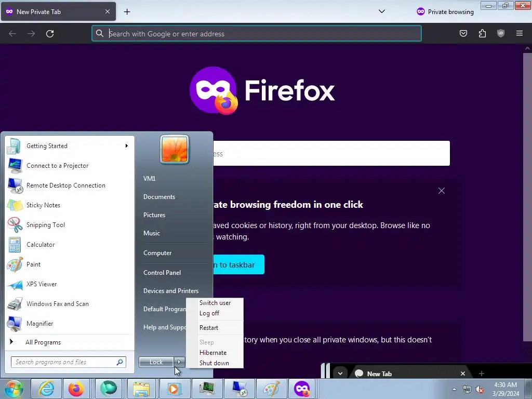Click the green globe taskbar icon

click(109, 389)
